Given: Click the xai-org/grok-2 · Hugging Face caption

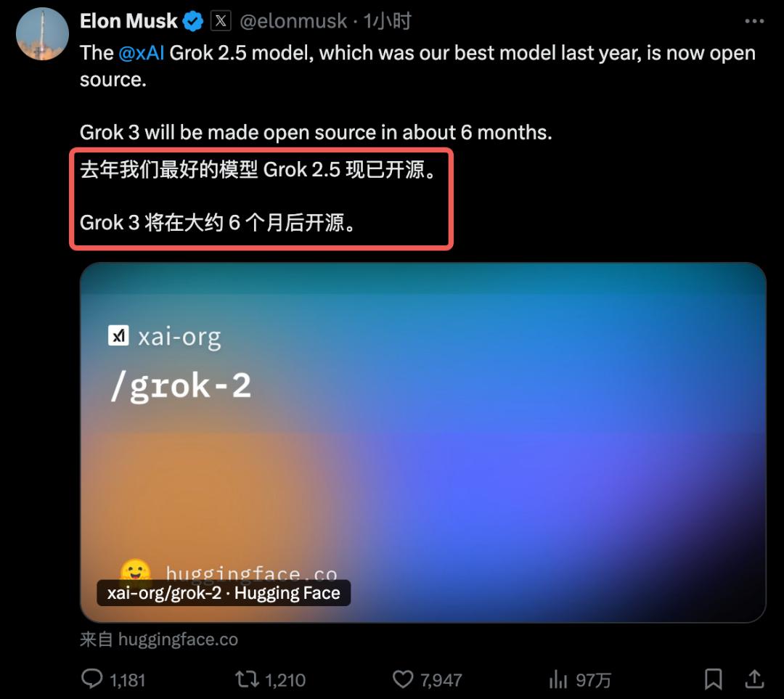Looking at the screenshot, I should 224,593.
